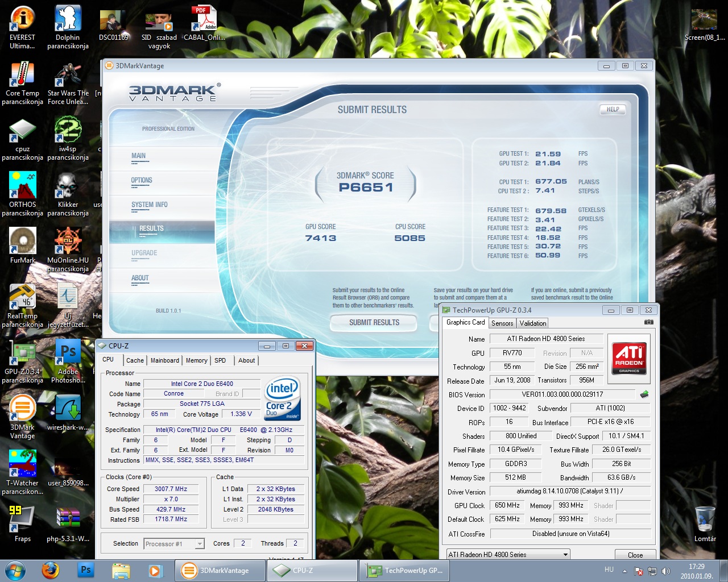Click the BIOS save chip icon in GPU-Z
The image size is (728, 582).
[644, 394]
